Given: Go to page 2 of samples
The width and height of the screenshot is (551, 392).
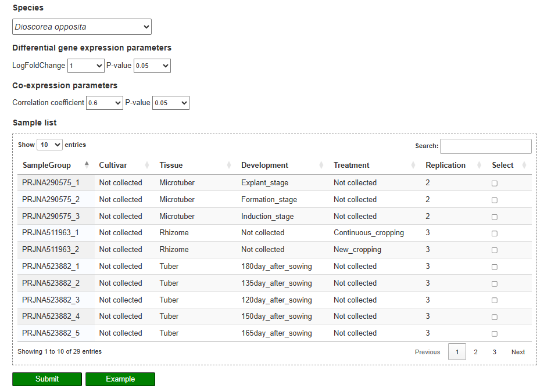Looking at the screenshot, I should (475, 352).
